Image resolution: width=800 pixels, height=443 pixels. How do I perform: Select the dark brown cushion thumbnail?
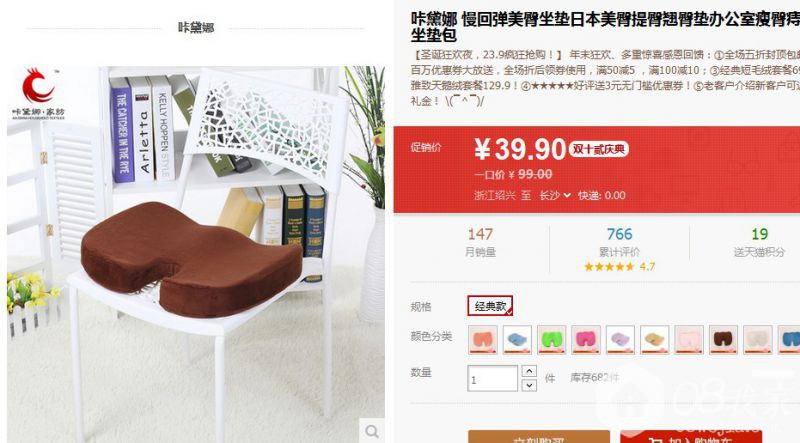[x=723, y=339]
